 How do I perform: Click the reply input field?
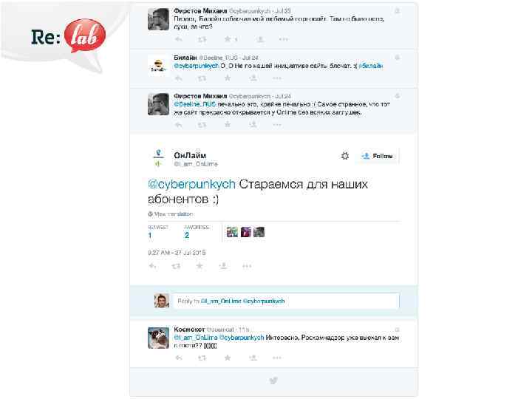click(287, 301)
